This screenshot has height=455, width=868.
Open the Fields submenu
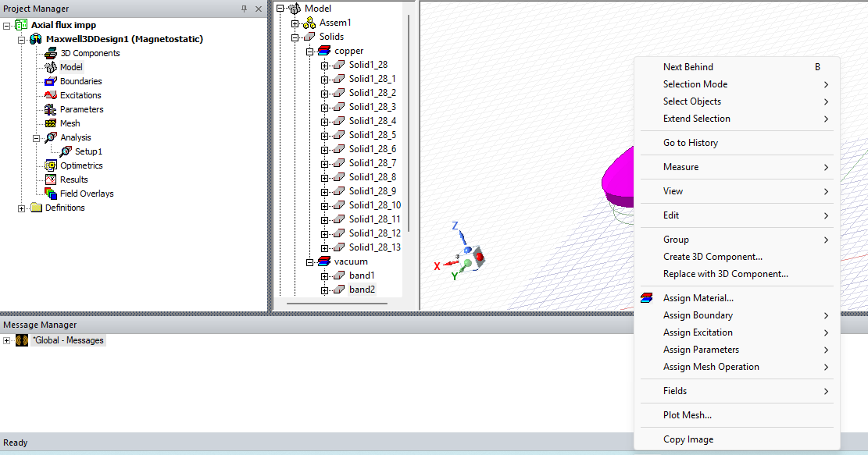[x=737, y=391]
